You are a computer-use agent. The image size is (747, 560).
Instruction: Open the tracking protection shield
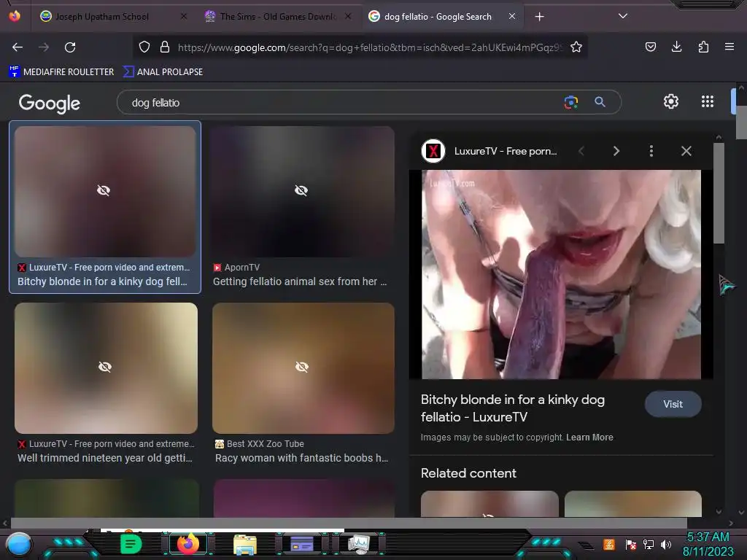coord(144,47)
